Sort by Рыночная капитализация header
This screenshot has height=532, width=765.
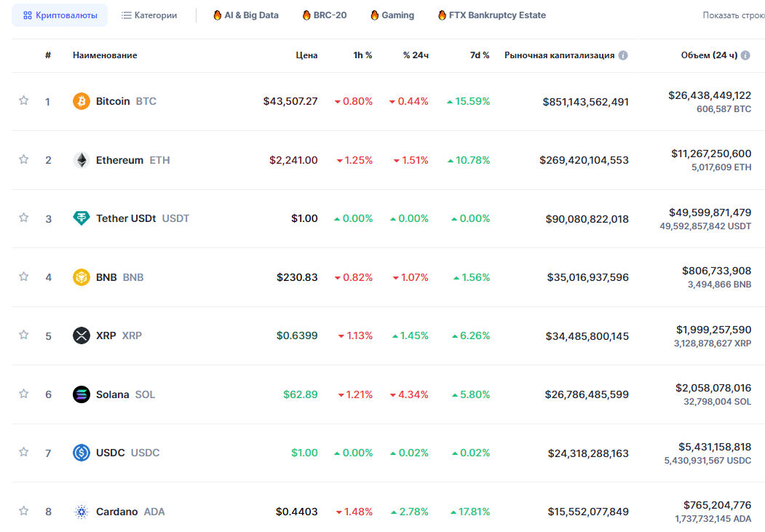(x=559, y=55)
